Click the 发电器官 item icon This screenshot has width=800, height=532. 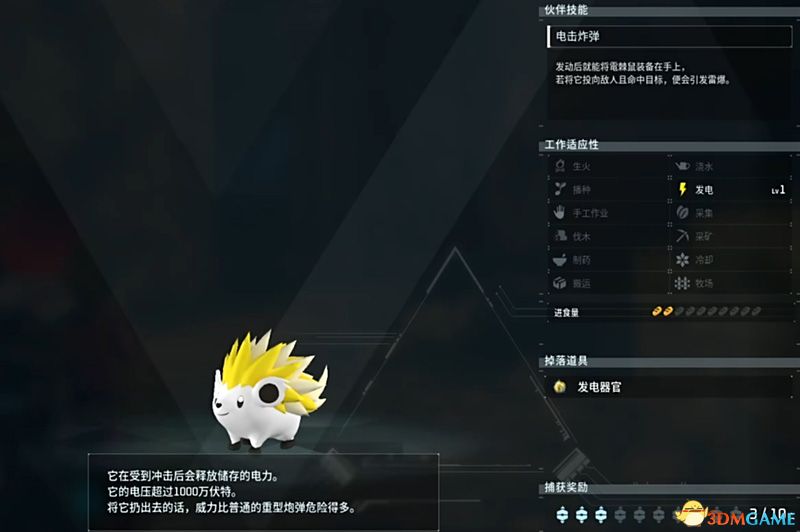pyautogui.click(x=560, y=387)
